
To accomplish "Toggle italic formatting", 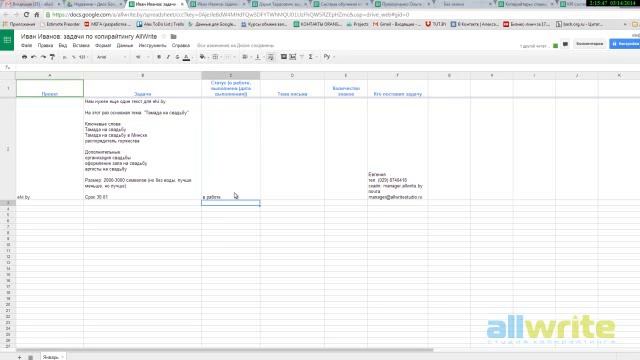I will tap(168, 57).
